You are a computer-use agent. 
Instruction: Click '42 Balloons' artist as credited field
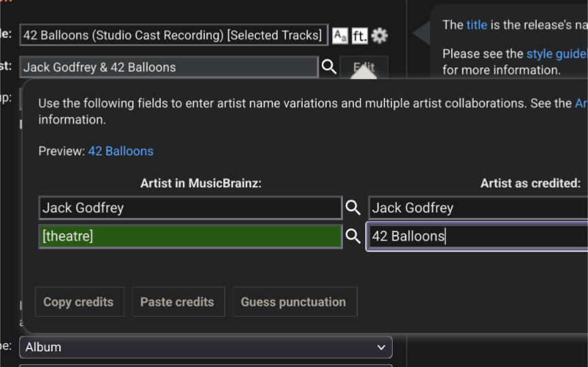477,236
